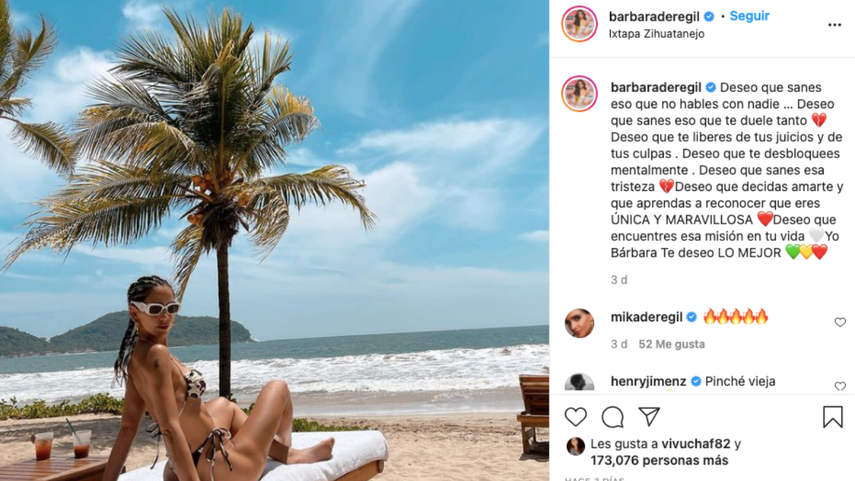The height and width of the screenshot is (481, 855).
Task: Click the Seguir follow button
Action: coord(749,16)
